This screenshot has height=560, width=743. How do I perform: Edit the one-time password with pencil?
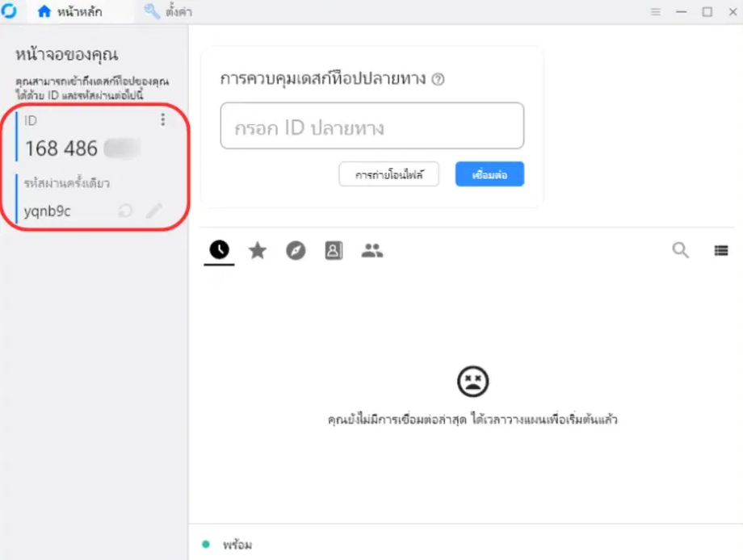[x=154, y=211]
